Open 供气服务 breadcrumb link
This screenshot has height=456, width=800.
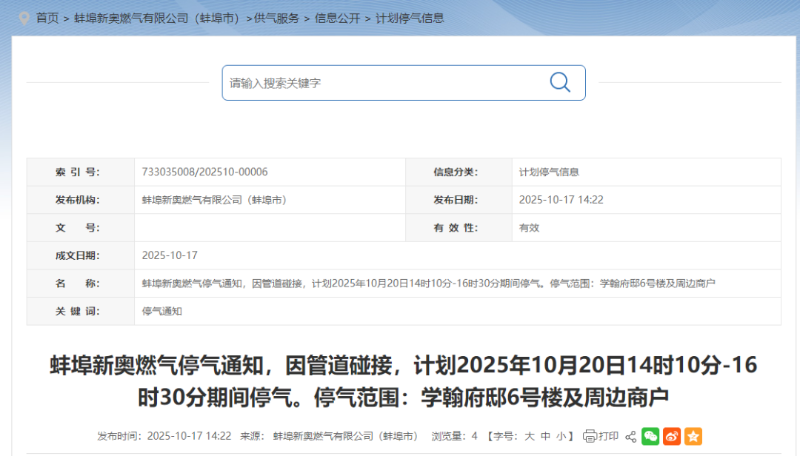pos(274,18)
